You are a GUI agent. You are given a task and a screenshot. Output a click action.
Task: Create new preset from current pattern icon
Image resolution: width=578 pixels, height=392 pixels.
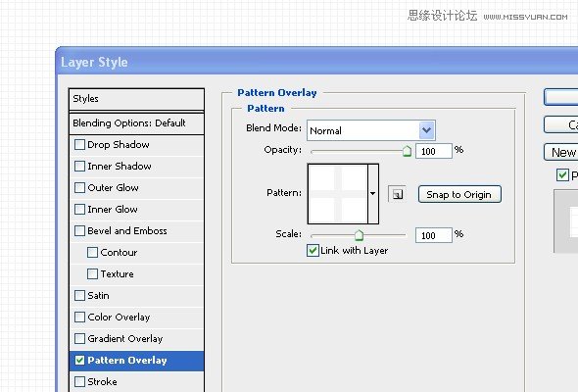tap(397, 194)
